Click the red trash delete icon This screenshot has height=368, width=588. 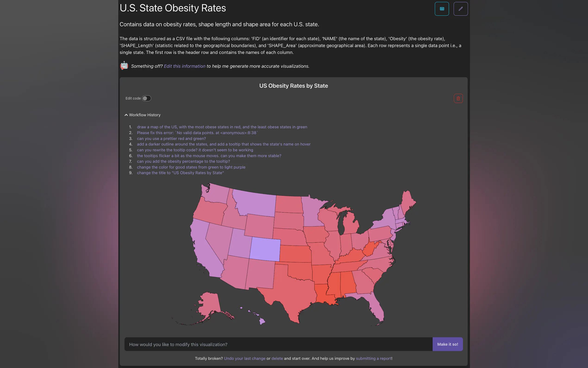pos(458,98)
